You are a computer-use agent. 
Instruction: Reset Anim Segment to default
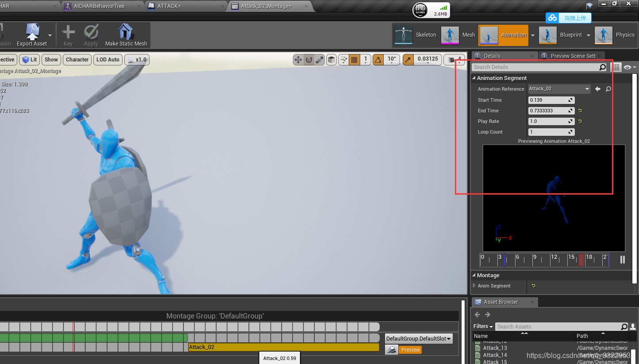(x=533, y=286)
